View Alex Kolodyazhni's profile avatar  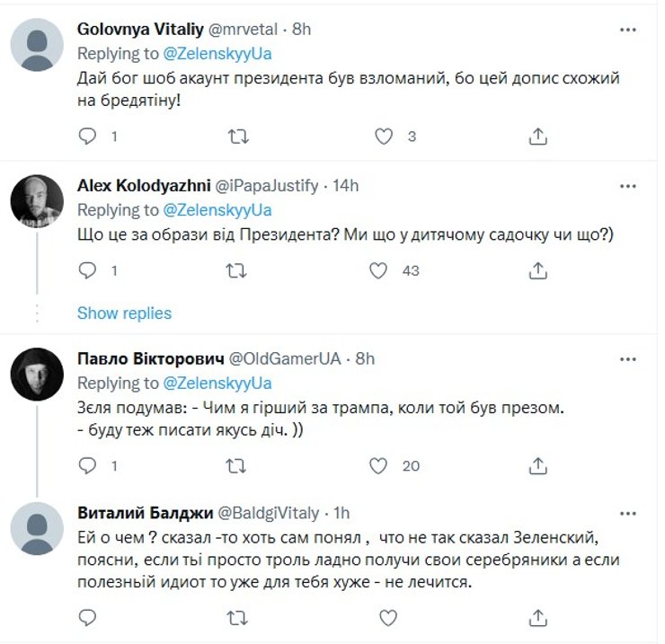[36, 201]
